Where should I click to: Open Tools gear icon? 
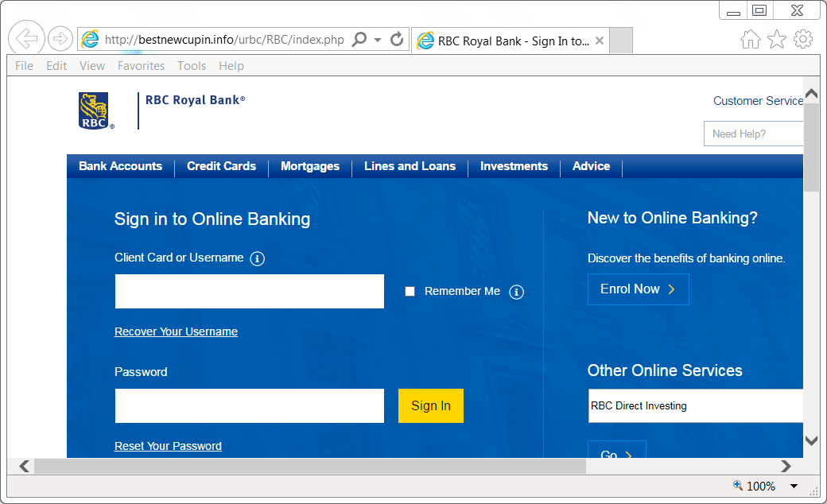tap(802, 39)
